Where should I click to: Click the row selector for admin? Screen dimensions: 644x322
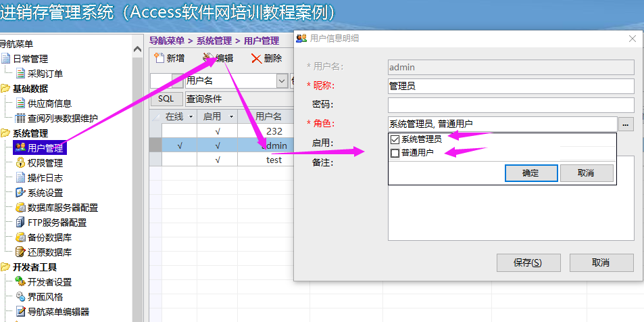point(155,145)
